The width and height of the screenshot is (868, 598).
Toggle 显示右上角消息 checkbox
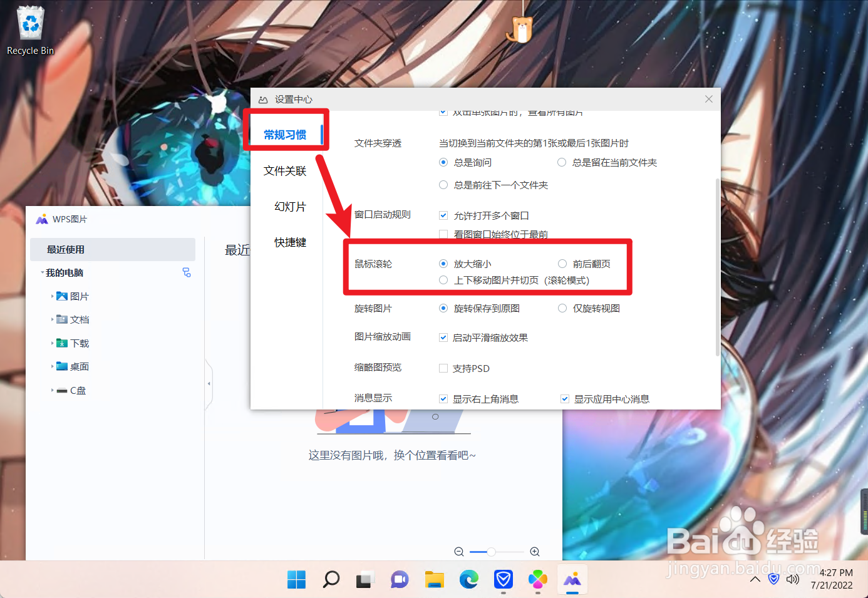coord(443,399)
